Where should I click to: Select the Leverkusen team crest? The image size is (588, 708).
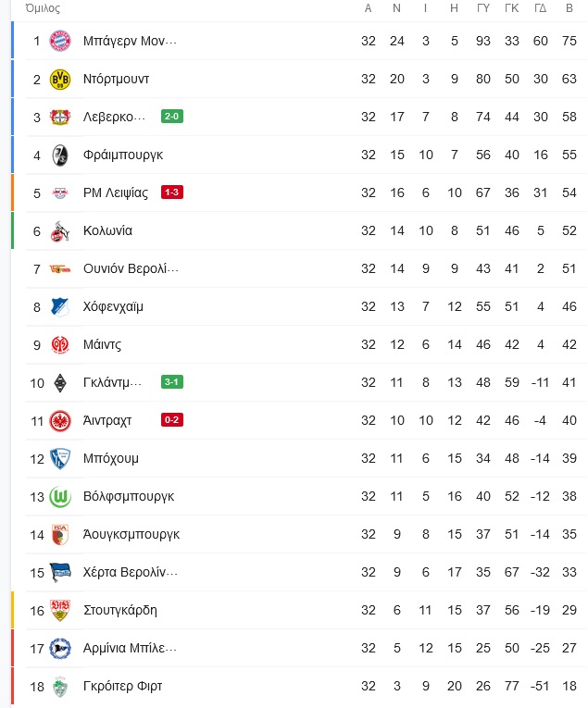[x=59, y=117]
